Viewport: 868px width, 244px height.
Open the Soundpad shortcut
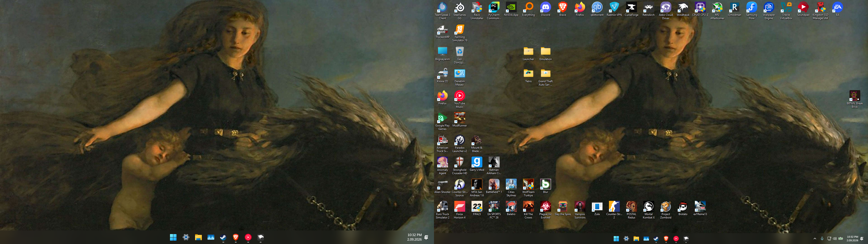click(x=803, y=9)
